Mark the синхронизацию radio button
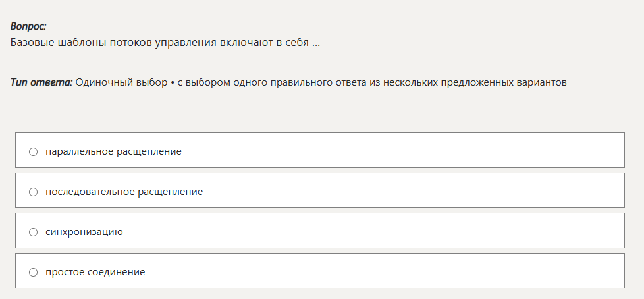644x299 pixels. (x=34, y=232)
